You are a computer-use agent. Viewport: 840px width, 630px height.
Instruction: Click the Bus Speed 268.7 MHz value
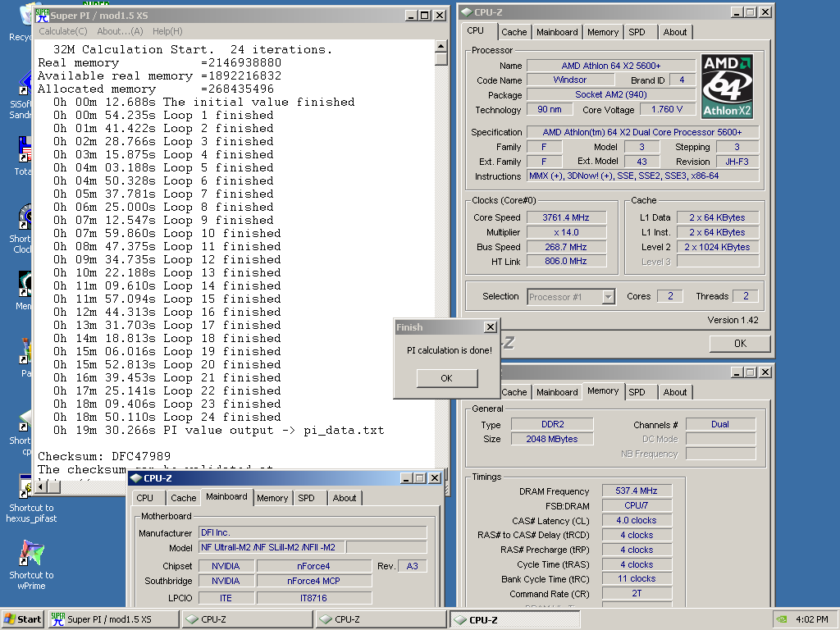click(566, 247)
